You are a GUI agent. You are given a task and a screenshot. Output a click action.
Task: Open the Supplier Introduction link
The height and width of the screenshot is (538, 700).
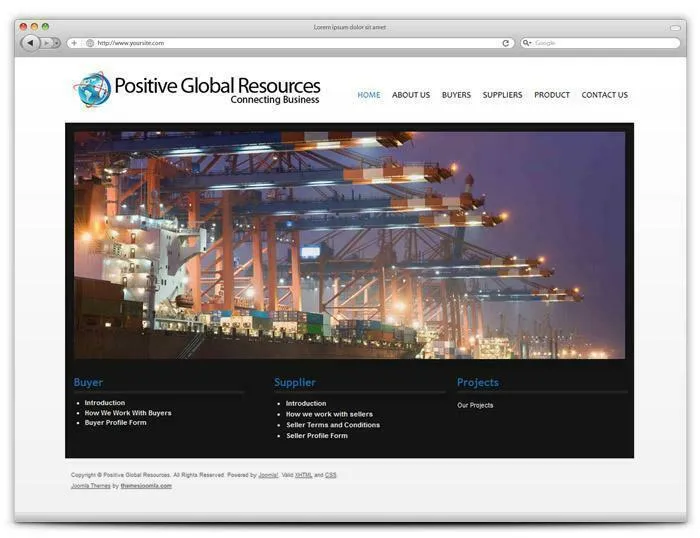tap(306, 403)
